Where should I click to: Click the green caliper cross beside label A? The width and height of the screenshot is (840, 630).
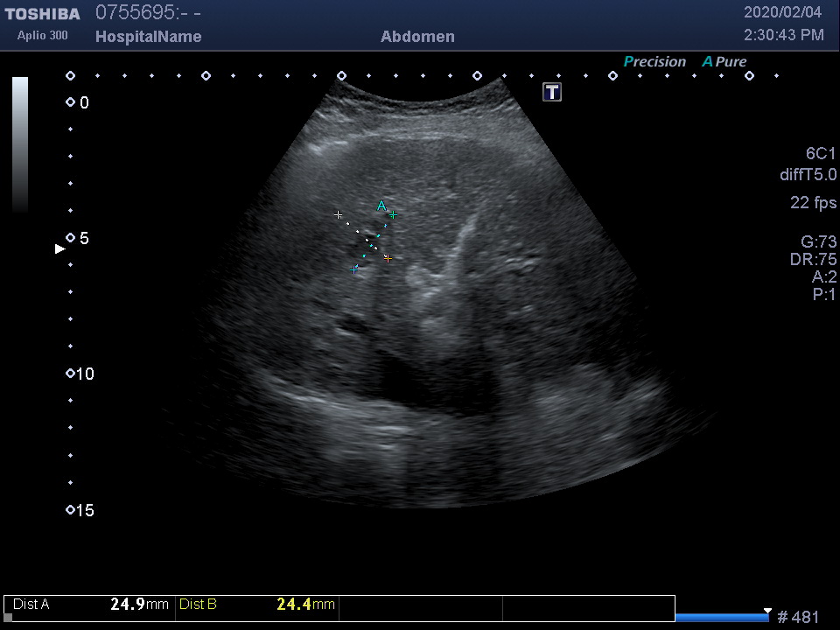pos(393,214)
